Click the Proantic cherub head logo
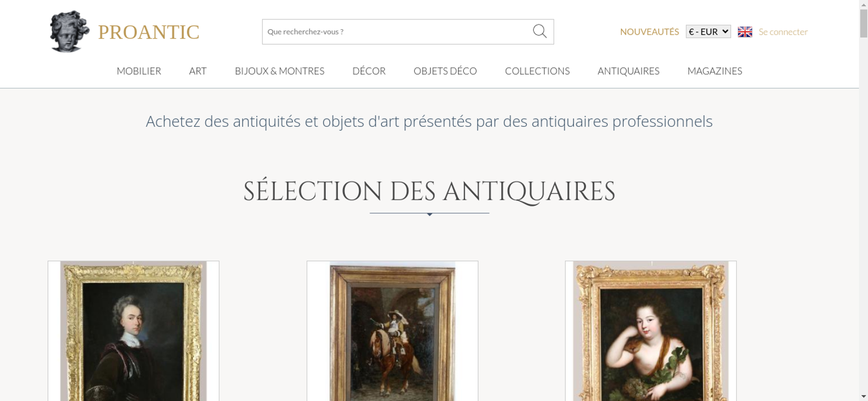Viewport: 868px width, 401px height. [69, 32]
